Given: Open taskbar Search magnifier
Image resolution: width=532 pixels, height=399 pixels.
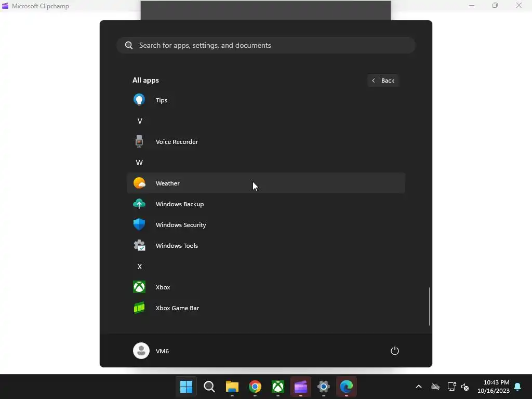Looking at the screenshot, I should click(x=209, y=387).
